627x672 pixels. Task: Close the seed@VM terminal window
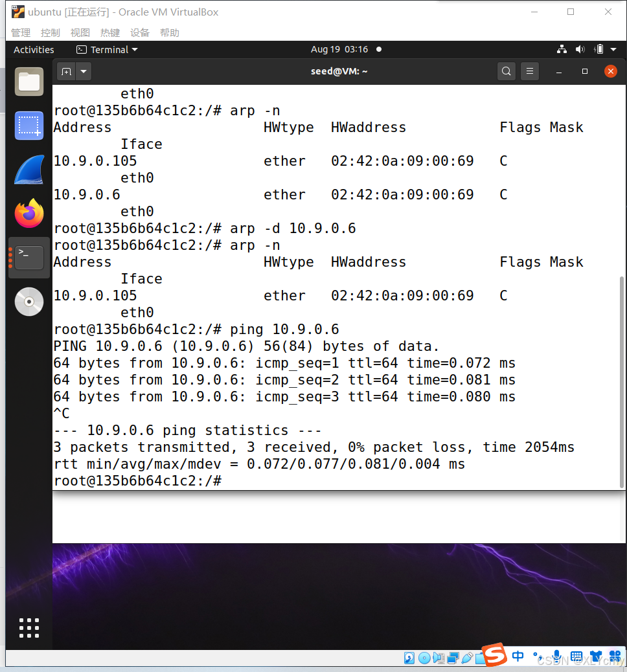pos(611,71)
